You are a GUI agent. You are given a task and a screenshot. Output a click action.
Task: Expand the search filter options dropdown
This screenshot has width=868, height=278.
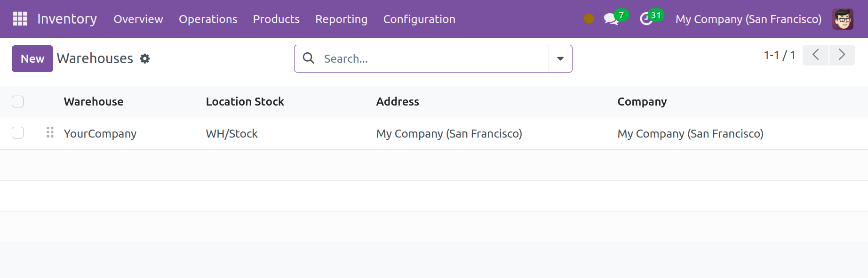pyautogui.click(x=560, y=59)
